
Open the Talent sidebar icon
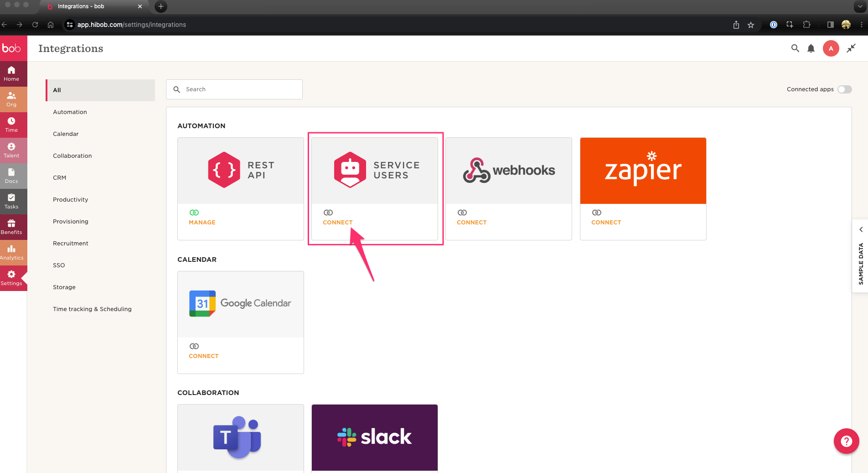point(11,150)
